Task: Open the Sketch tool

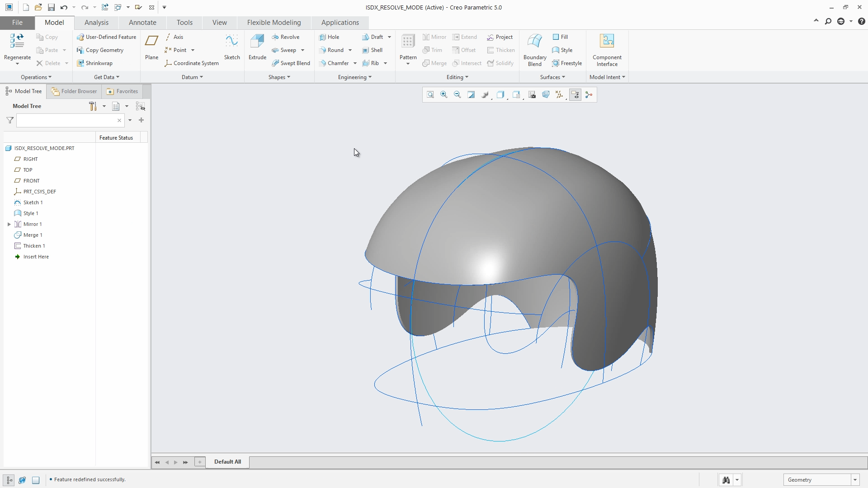Action: [x=232, y=47]
